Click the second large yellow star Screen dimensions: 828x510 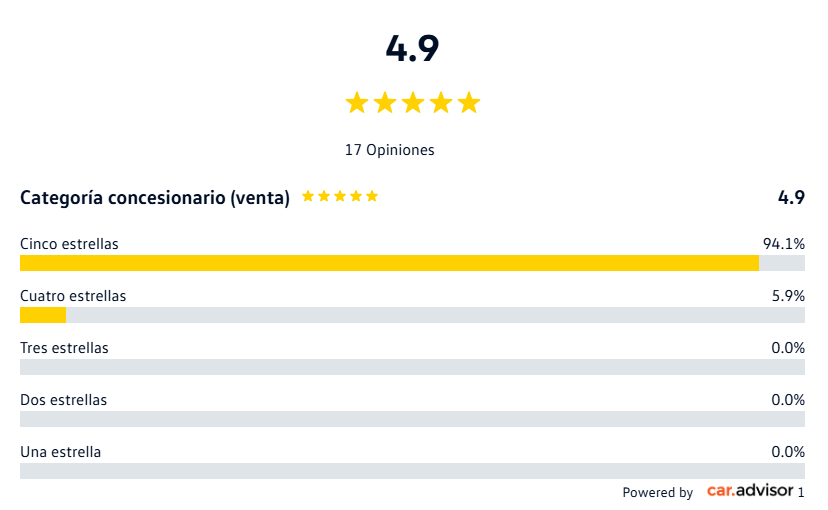tap(385, 102)
